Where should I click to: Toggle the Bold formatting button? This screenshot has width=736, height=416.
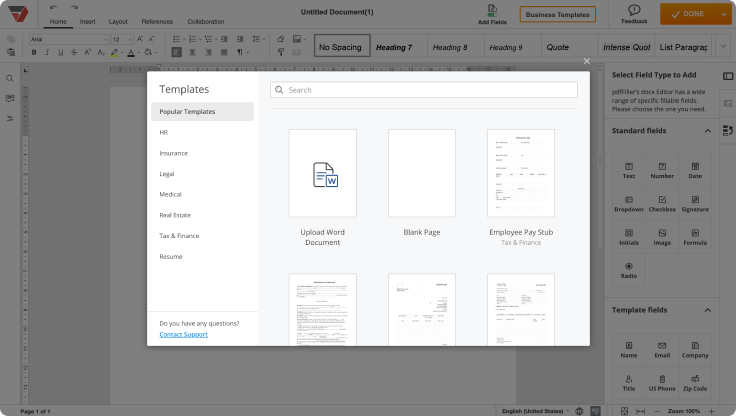pyautogui.click(x=33, y=52)
